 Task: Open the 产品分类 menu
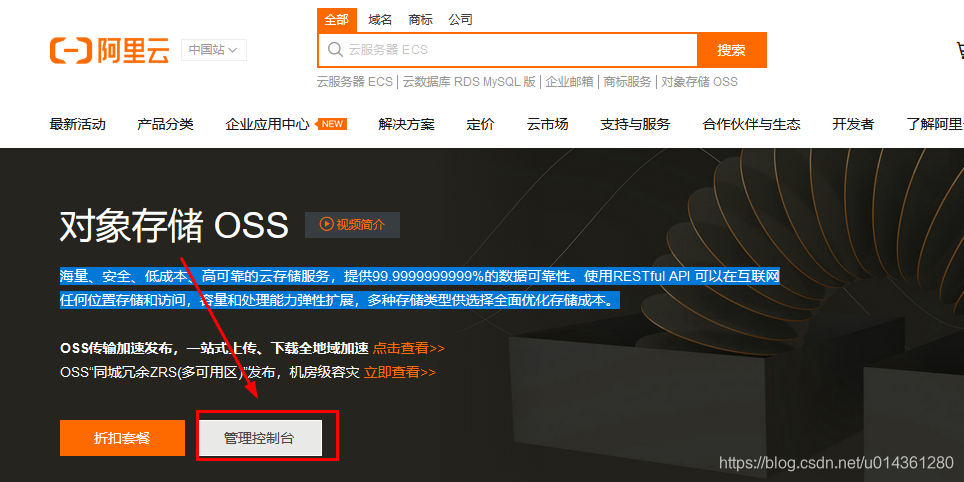click(x=165, y=124)
